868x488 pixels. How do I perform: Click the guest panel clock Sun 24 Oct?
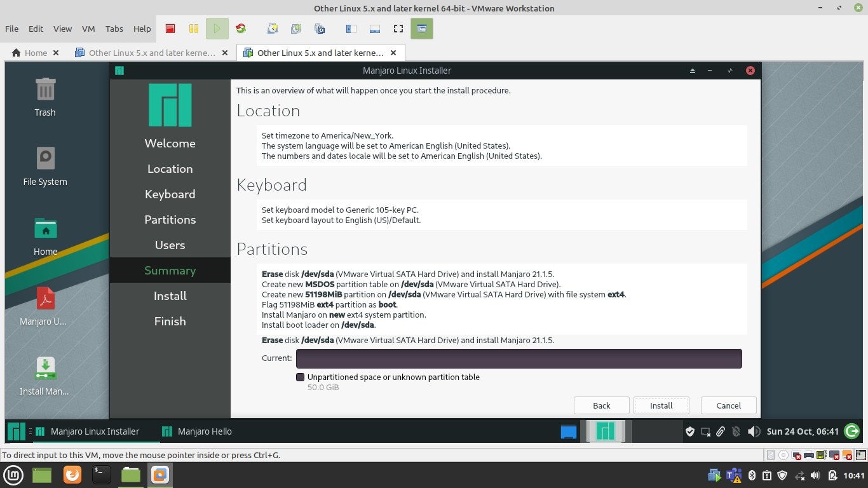(x=803, y=431)
